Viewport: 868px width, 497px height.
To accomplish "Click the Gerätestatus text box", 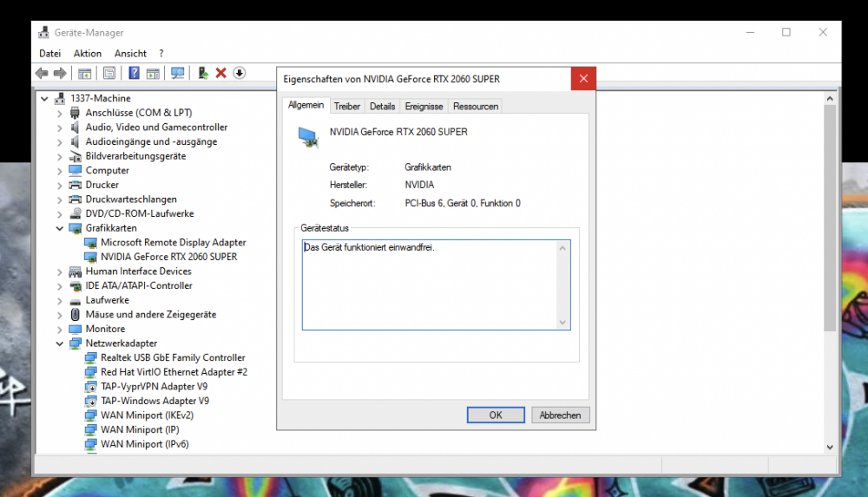I will tap(437, 285).
